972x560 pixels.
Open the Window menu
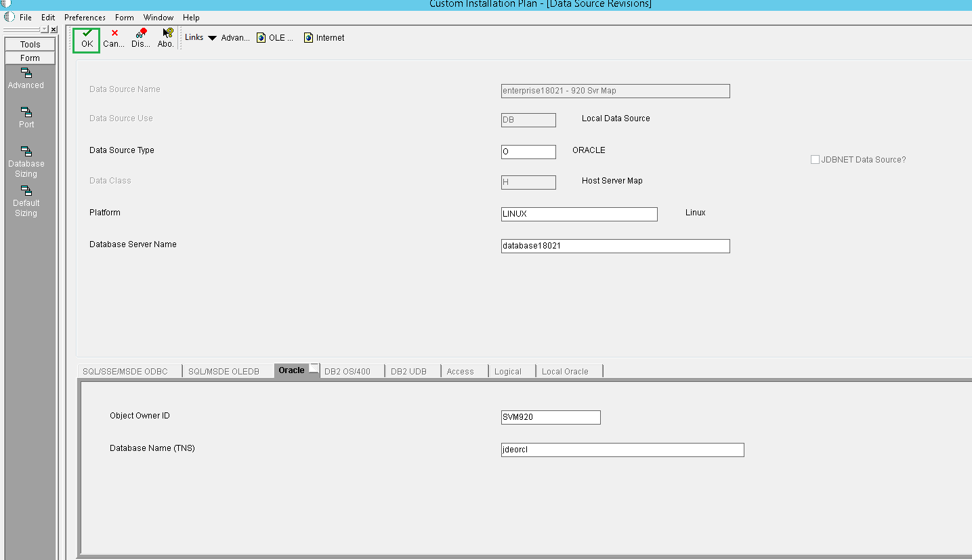(x=159, y=17)
